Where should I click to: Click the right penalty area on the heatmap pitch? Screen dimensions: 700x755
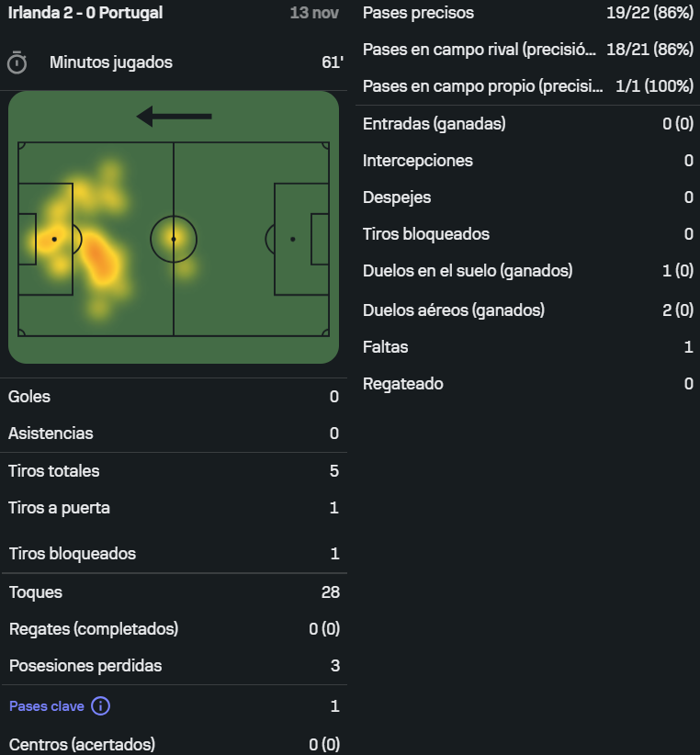tap(301, 239)
